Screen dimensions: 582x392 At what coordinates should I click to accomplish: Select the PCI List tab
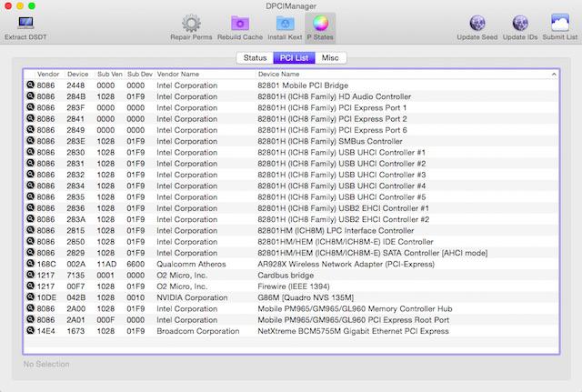tap(292, 58)
